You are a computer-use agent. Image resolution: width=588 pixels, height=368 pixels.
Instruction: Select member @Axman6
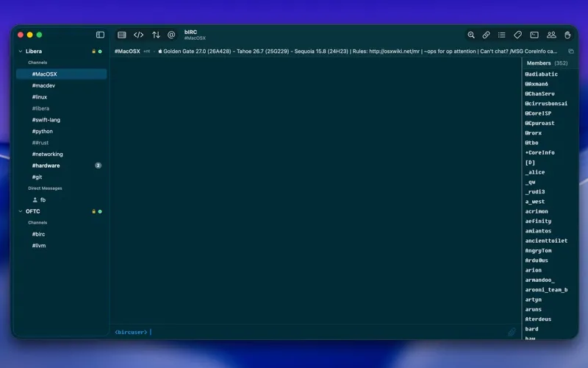pyautogui.click(x=537, y=84)
